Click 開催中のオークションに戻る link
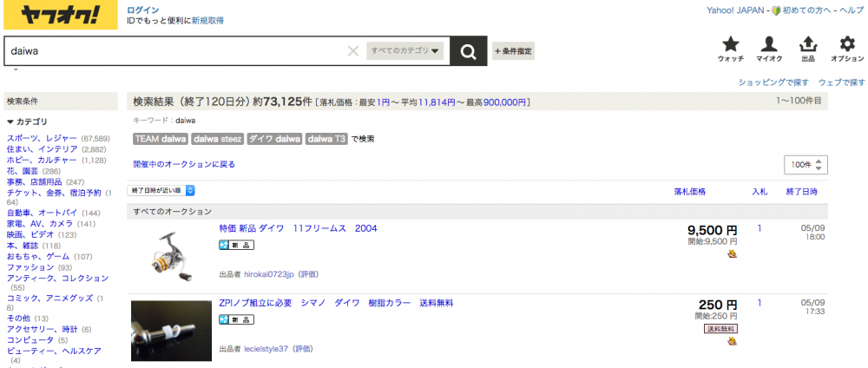The height and width of the screenshot is (368, 868). click(x=184, y=164)
